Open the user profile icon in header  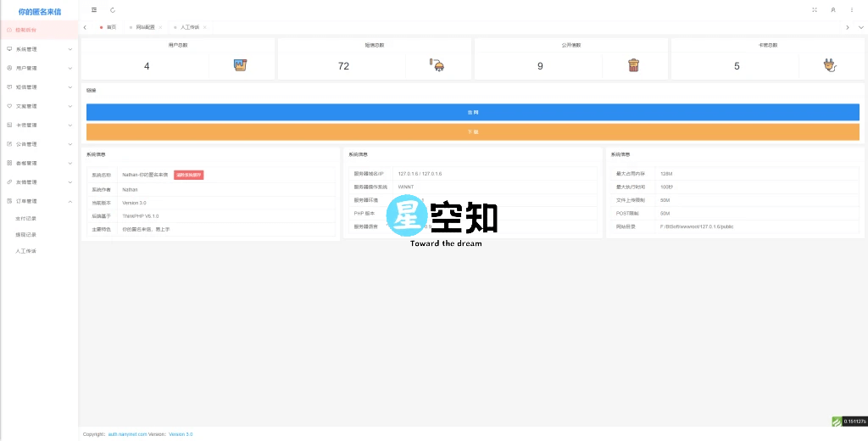tap(833, 10)
